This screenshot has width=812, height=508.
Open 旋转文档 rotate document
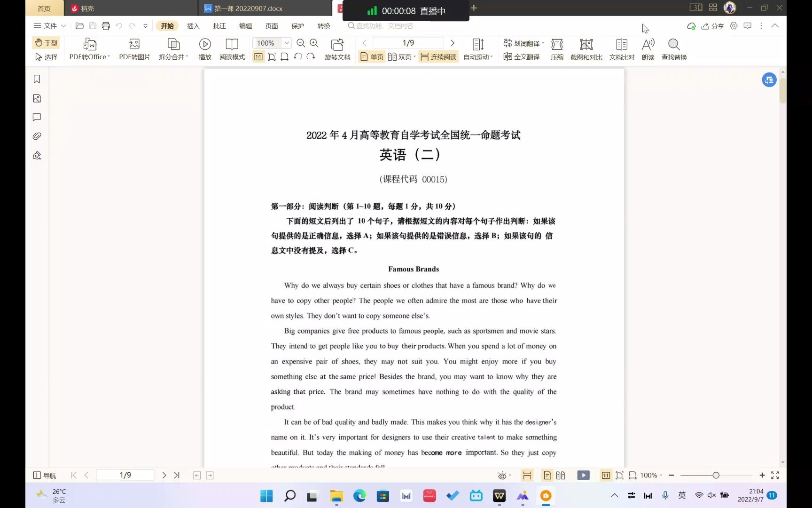[337, 49]
